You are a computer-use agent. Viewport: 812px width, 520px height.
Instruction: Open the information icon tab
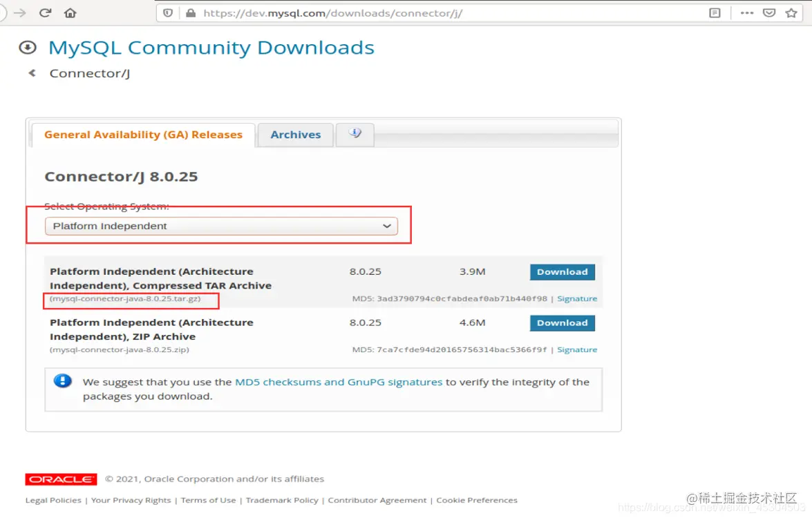(355, 134)
